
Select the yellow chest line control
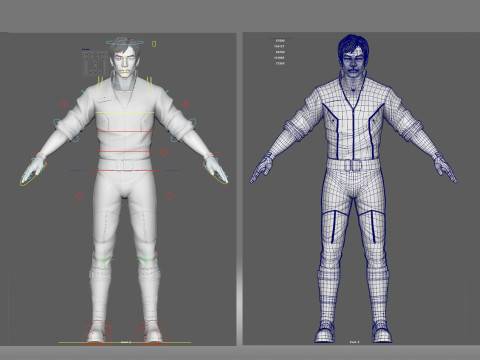(125, 113)
